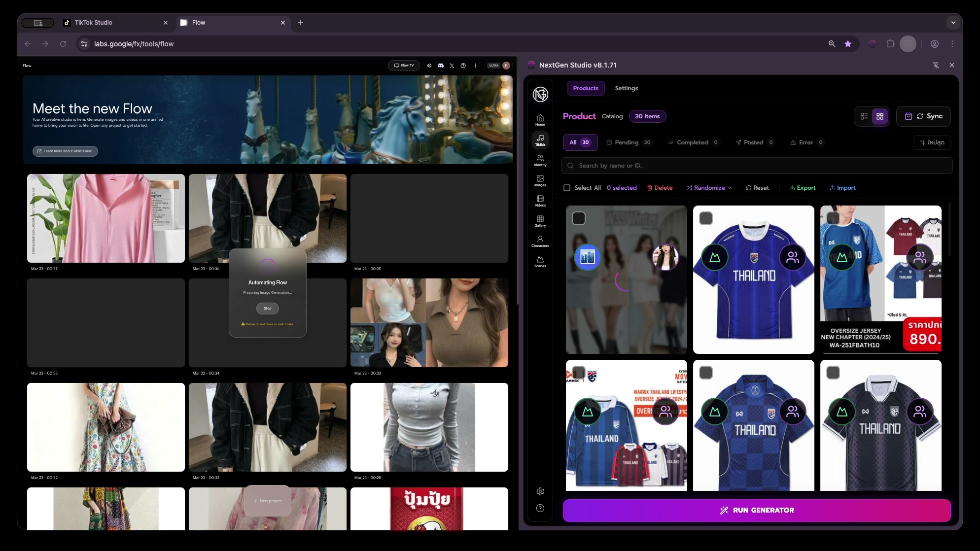Tick the checkbox on the Oversize Jersey 890 card

coord(833,218)
